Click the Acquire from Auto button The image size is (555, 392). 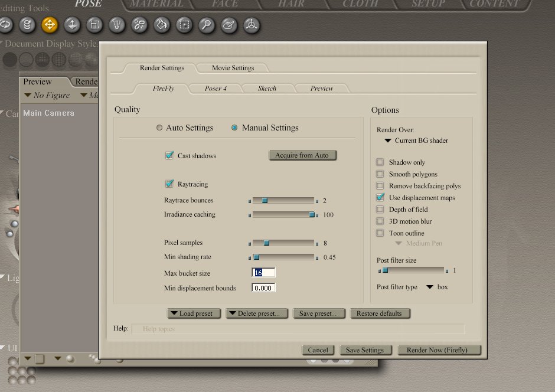[x=302, y=155]
